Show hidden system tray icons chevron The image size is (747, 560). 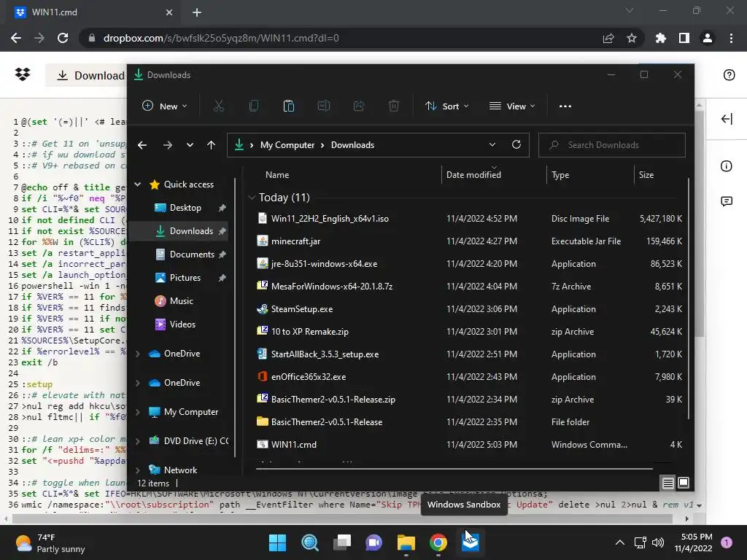[620, 542]
